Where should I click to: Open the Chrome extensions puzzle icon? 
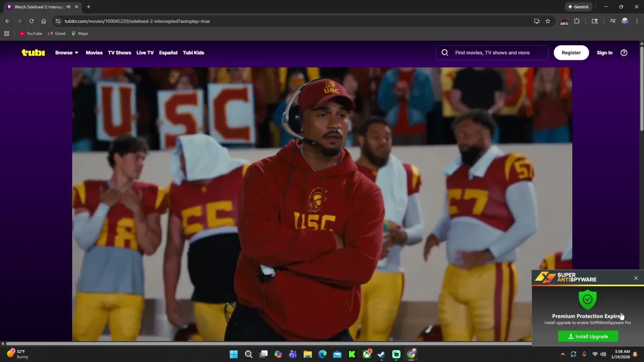point(577,21)
